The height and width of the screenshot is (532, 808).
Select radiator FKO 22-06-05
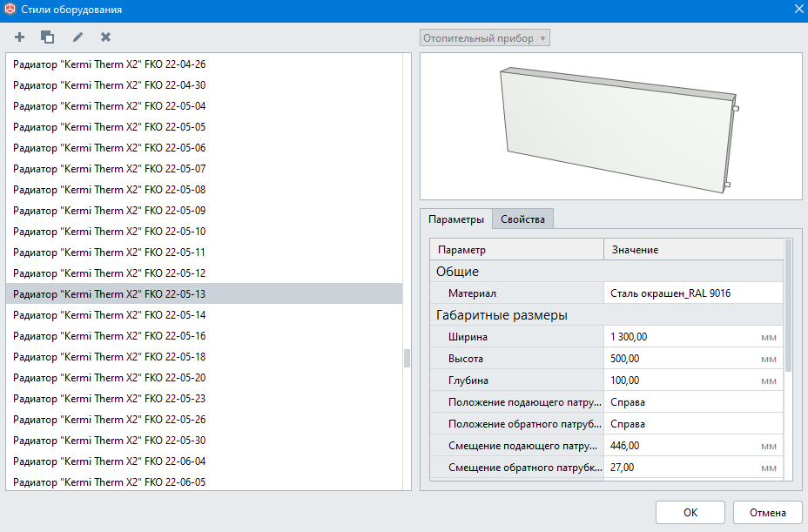coord(204,481)
